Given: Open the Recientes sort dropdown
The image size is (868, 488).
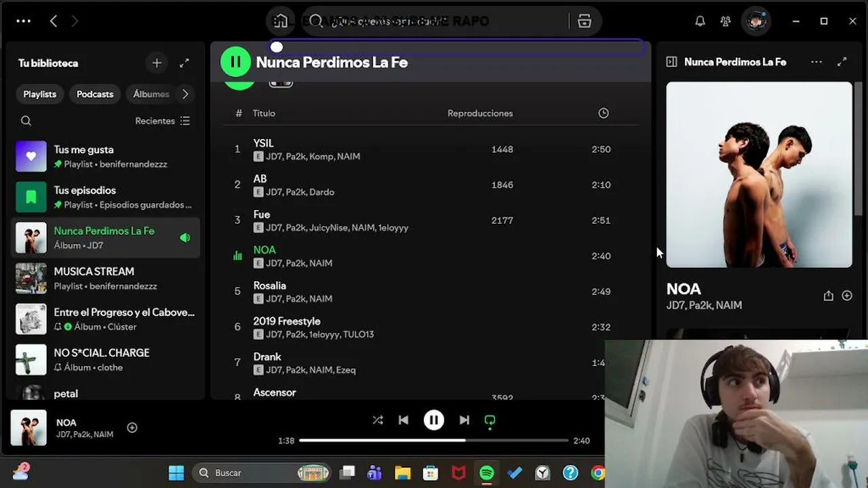Looking at the screenshot, I should pos(163,121).
